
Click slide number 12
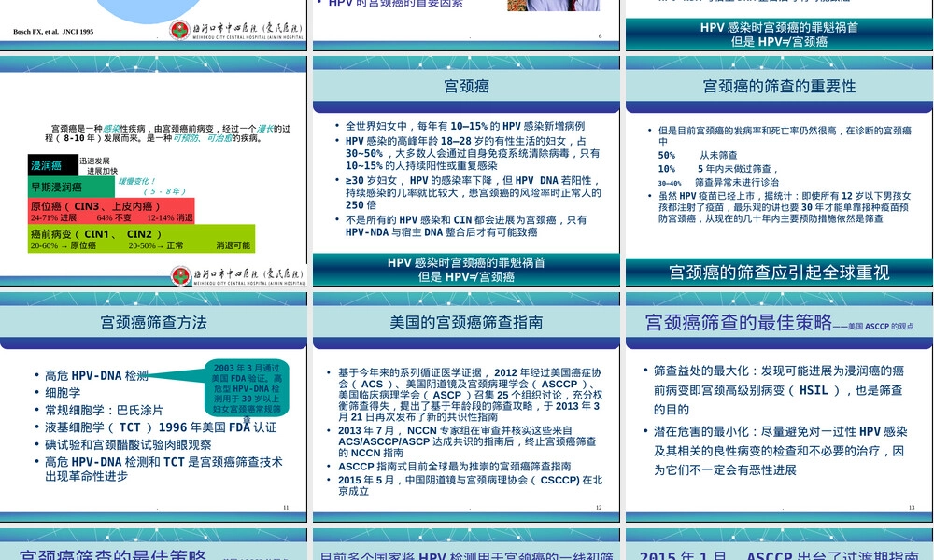pos(599,508)
